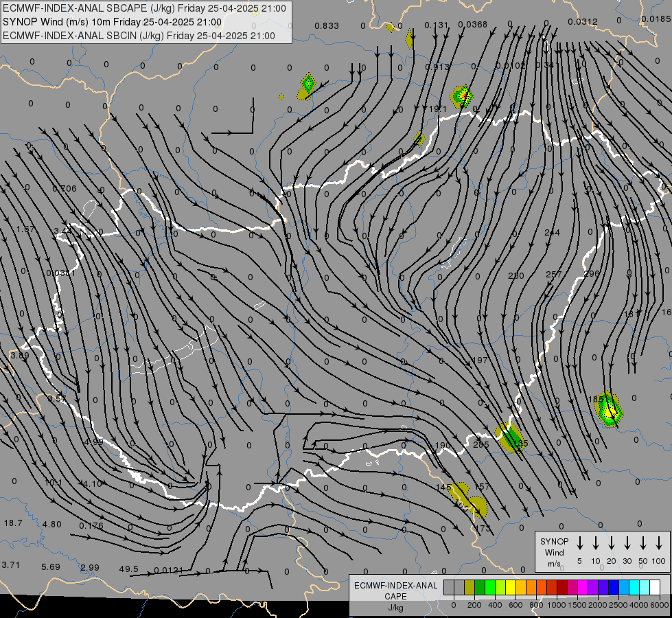Viewport: 672px width, 618px height.
Task: Click the 6000 label on the colorbar scale
Action: [660, 605]
